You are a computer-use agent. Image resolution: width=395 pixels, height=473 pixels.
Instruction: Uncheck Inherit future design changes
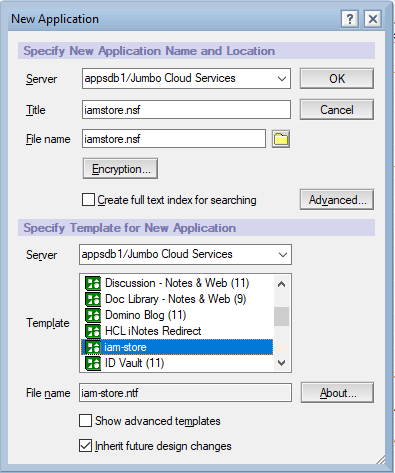click(85, 446)
